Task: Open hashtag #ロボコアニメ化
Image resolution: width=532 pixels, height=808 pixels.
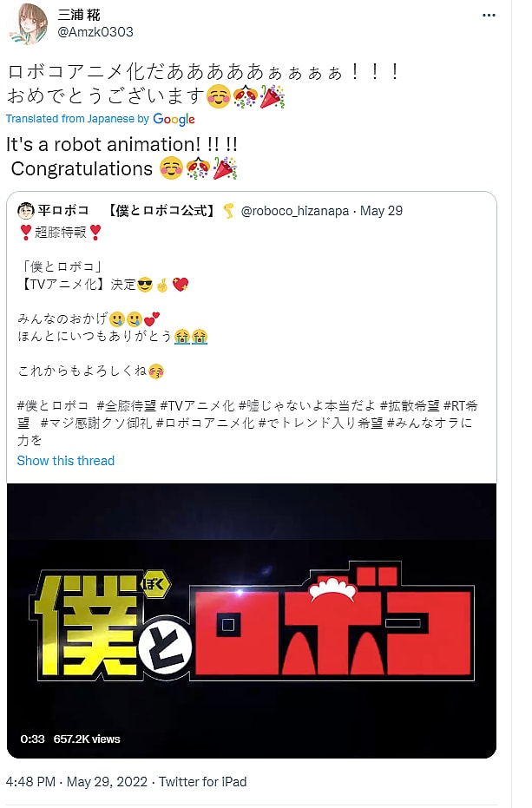Action: [205, 423]
